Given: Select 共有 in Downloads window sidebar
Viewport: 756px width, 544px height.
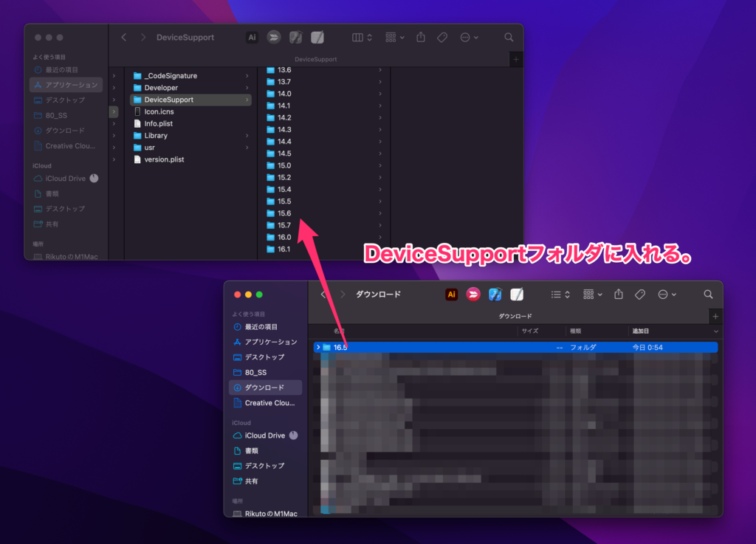Looking at the screenshot, I should (266, 481).
